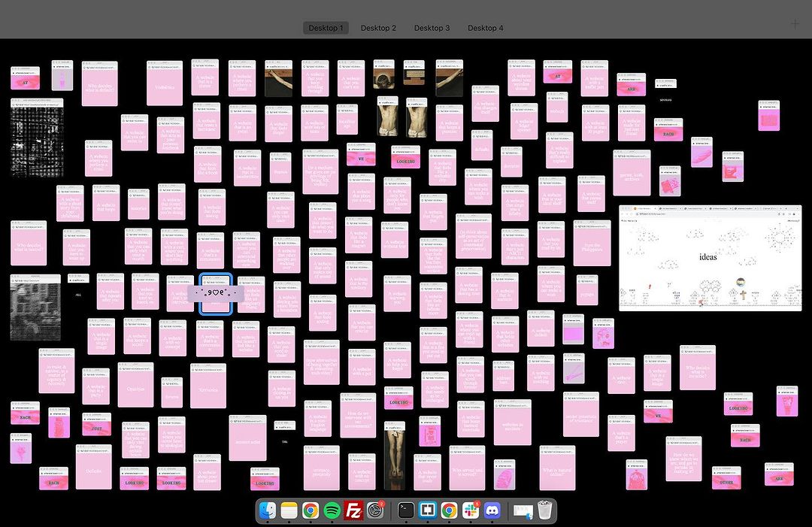The image size is (812, 527).
Task: Click the cross icon in the ideas window
Action: point(743,295)
